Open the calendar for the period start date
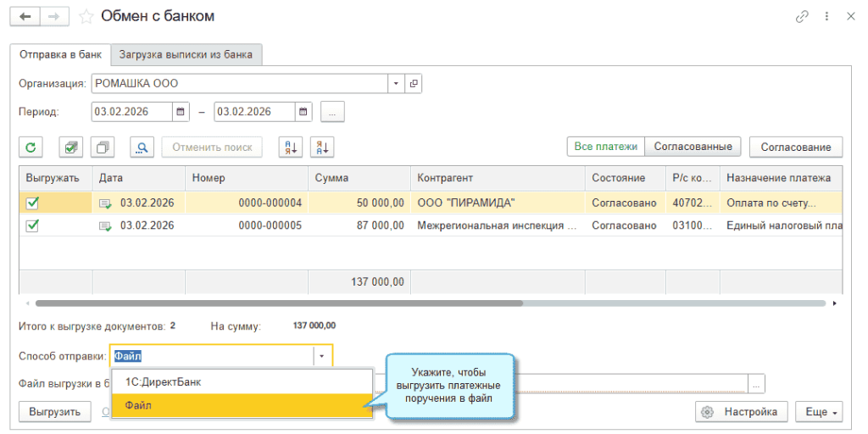 pos(181,111)
